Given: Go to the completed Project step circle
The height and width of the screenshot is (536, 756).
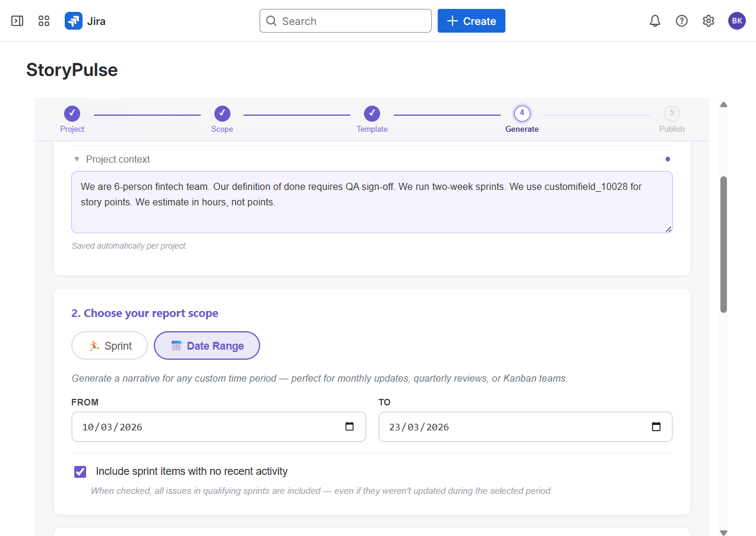Looking at the screenshot, I should [x=72, y=113].
